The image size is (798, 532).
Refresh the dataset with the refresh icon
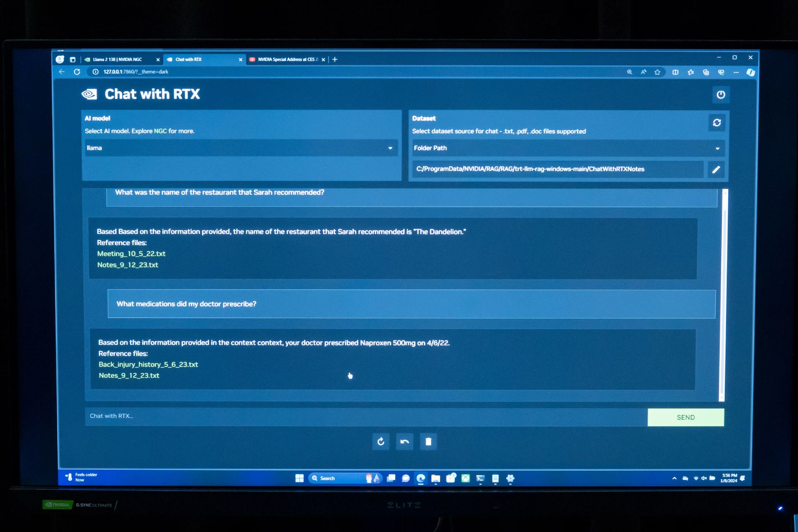click(717, 123)
